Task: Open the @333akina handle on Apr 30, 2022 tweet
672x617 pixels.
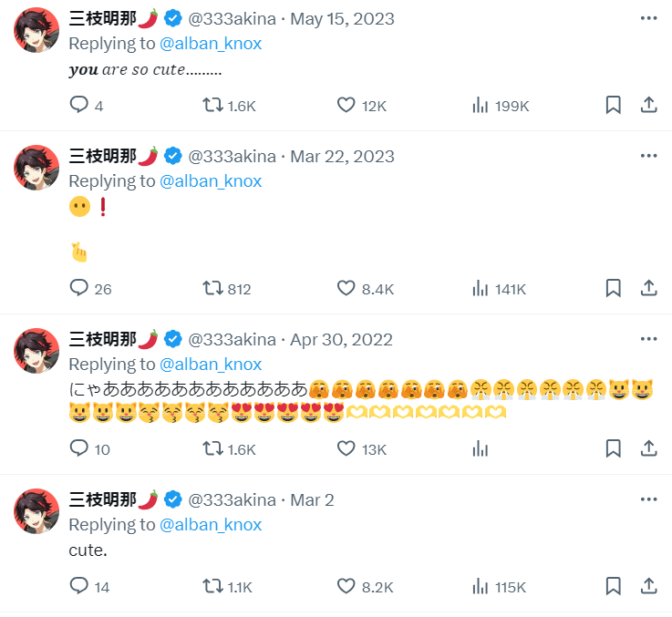Action: click(x=232, y=340)
